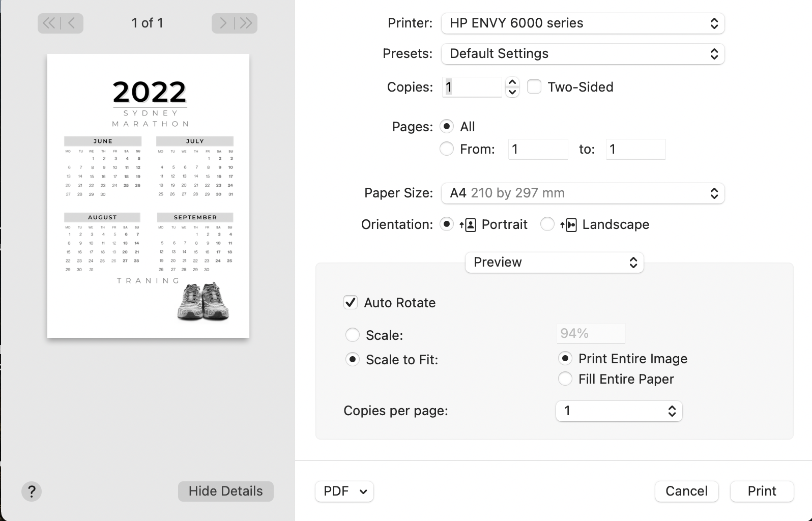
Task: Open the Printer dropdown HP ENVY 6000
Action: 583,23
